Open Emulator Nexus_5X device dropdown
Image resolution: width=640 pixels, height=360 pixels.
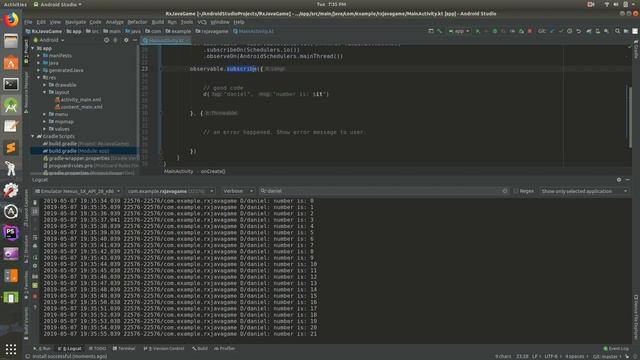(78, 191)
